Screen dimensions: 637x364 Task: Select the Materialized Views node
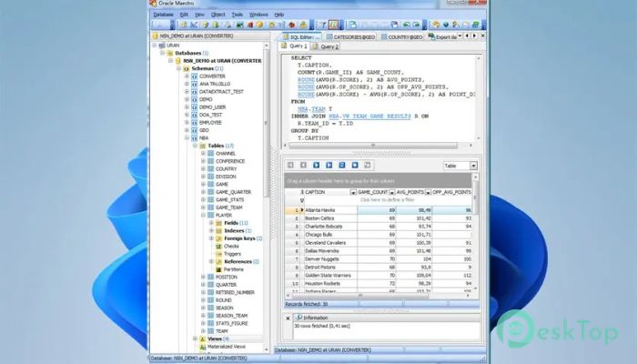[227, 347]
